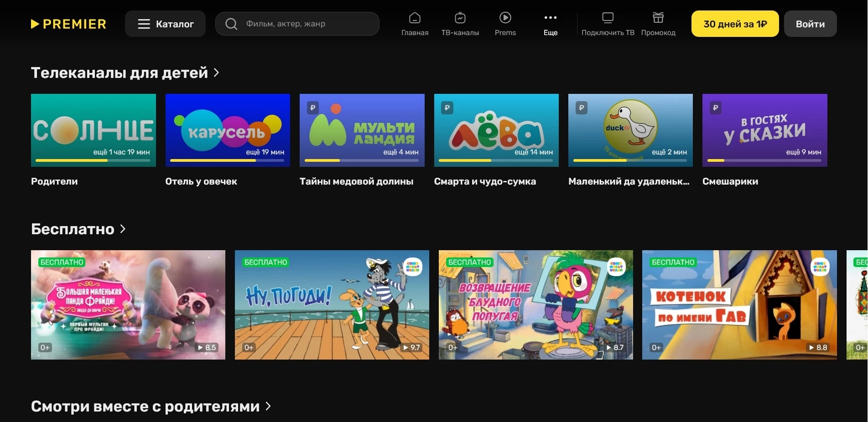The height and width of the screenshot is (422, 868).
Task: Open the Промокод gift icon
Action: (x=658, y=18)
